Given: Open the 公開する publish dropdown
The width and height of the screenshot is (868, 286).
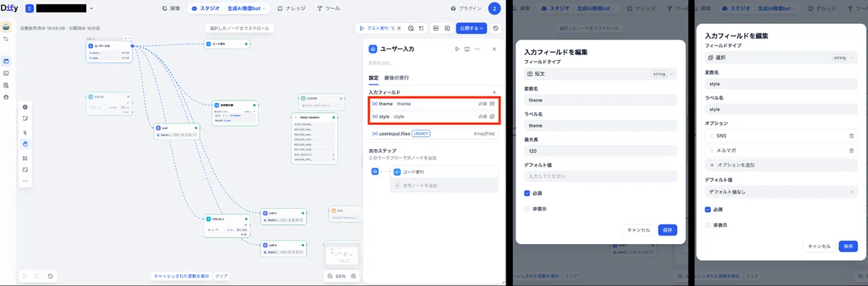Looking at the screenshot, I should click(472, 28).
